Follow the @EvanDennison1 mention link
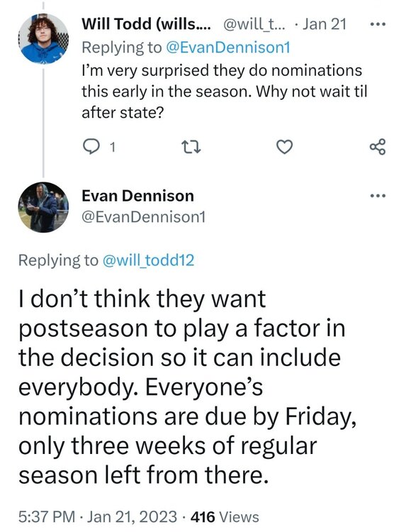The width and height of the screenshot is (406, 532). tap(227, 48)
